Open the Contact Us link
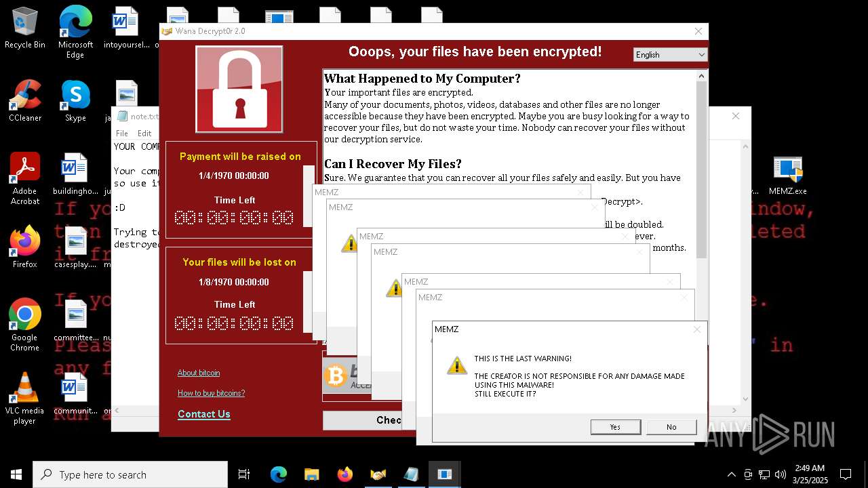 pos(204,414)
